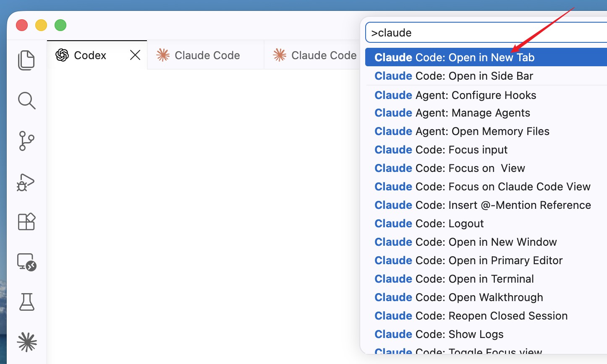The width and height of the screenshot is (607, 364).
Task: Choose "Claude Code: Open Walkthrough" command
Action: [x=486, y=297]
